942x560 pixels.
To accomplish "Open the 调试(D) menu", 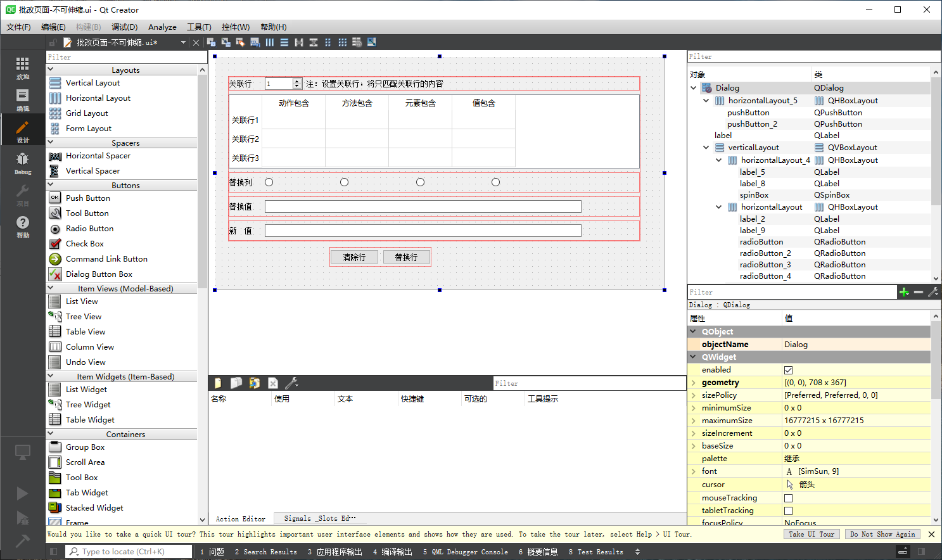I will click(124, 27).
